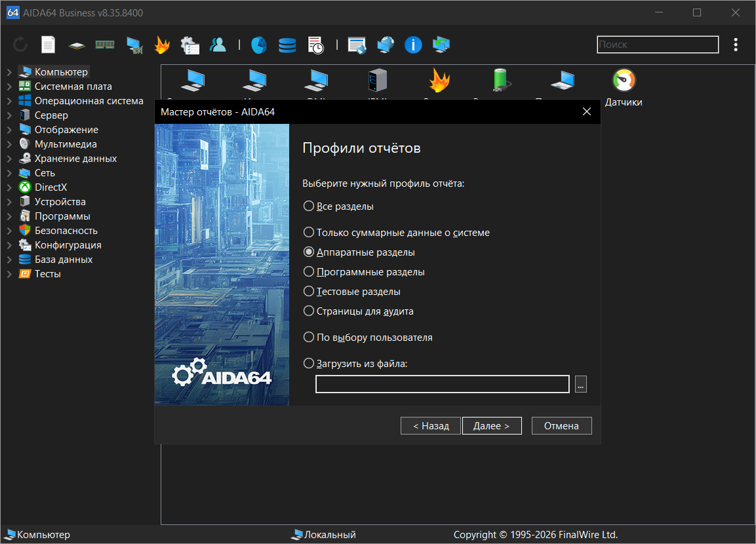Focus the Поиск search field

pos(658,45)
